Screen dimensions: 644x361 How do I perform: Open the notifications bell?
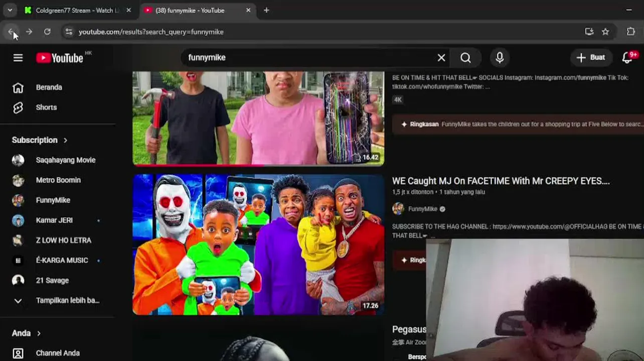627,57
